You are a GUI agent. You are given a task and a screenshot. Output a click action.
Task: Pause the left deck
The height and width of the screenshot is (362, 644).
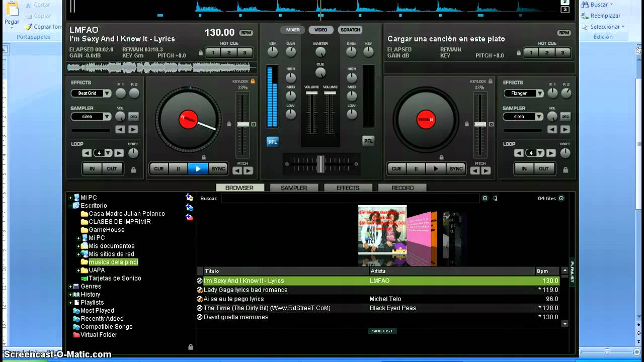point(178,169)
